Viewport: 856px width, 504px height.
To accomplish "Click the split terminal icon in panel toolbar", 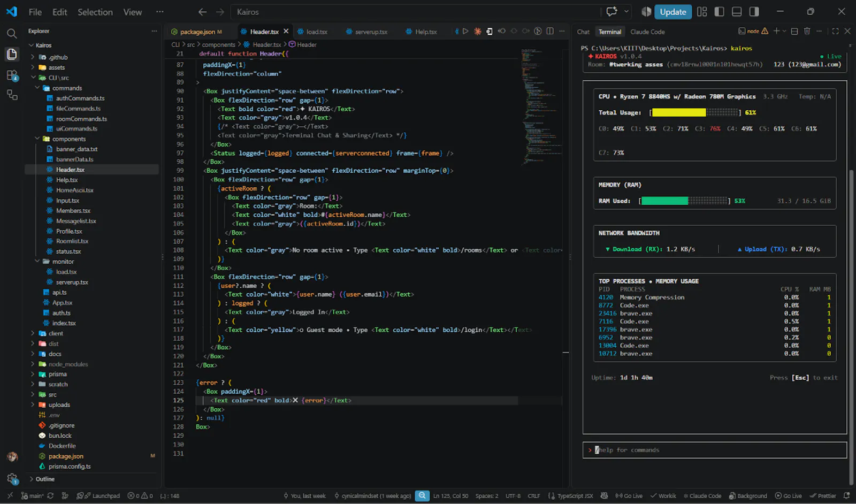I will [x=794, y=32].
